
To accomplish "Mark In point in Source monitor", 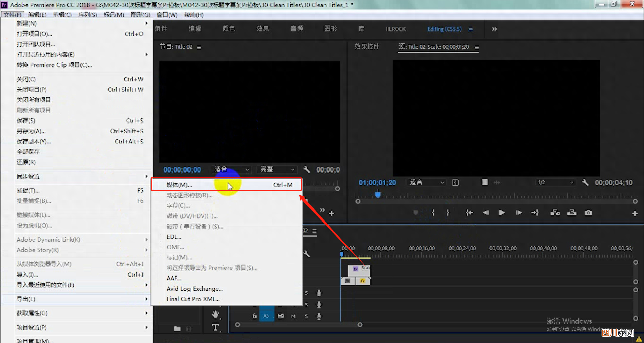I will pyautogui.click(x=433, y=213).
